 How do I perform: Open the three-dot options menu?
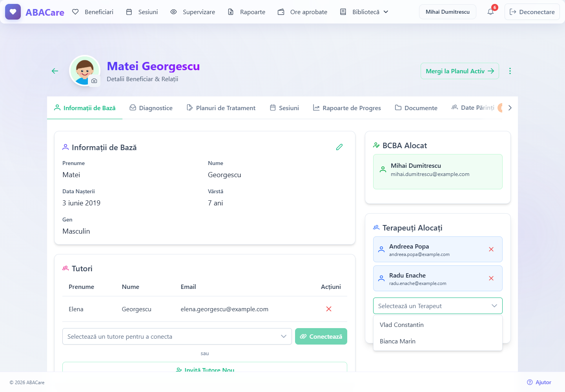click(510, 71)
